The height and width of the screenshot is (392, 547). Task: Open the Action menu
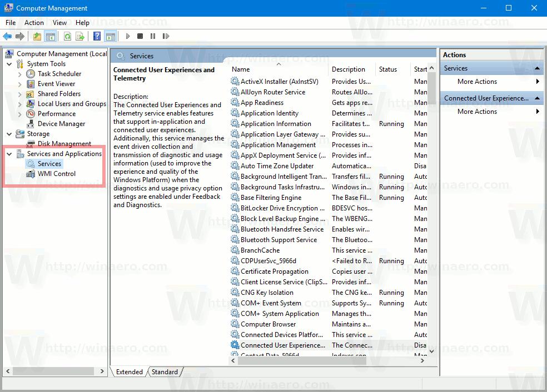click(x=34, y=23)
